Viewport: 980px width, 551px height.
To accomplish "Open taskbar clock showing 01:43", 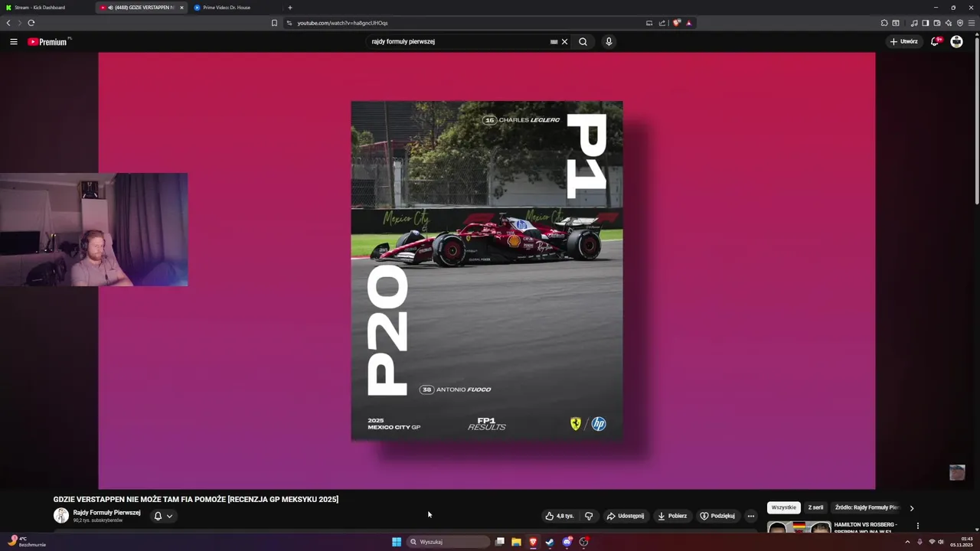I will click(x=962, y=542).
